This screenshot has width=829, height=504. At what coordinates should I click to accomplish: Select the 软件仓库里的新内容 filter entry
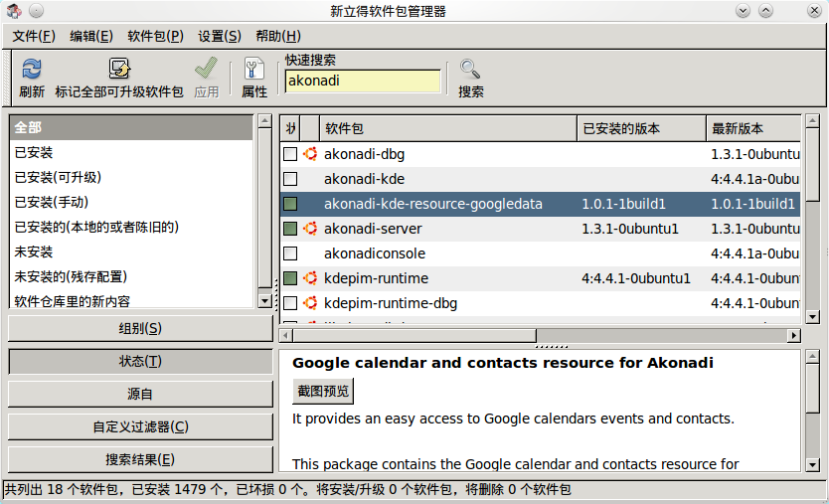click(x=131, y=300)
